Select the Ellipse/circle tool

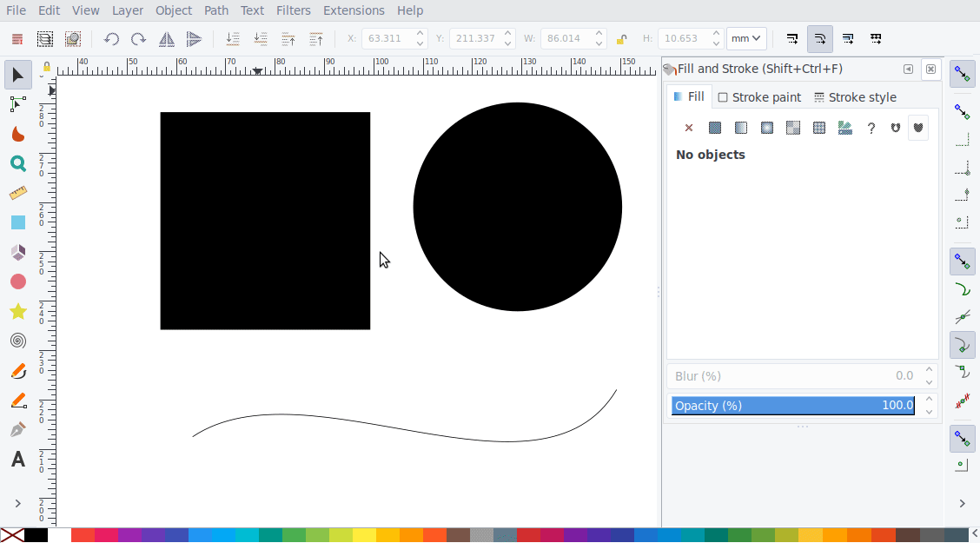click(18, 281)
